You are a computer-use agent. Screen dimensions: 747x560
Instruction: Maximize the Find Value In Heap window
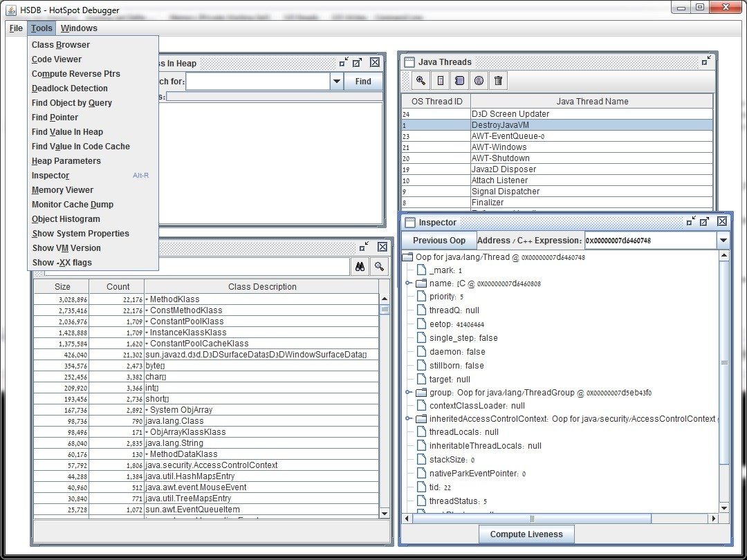pos(358,62)
